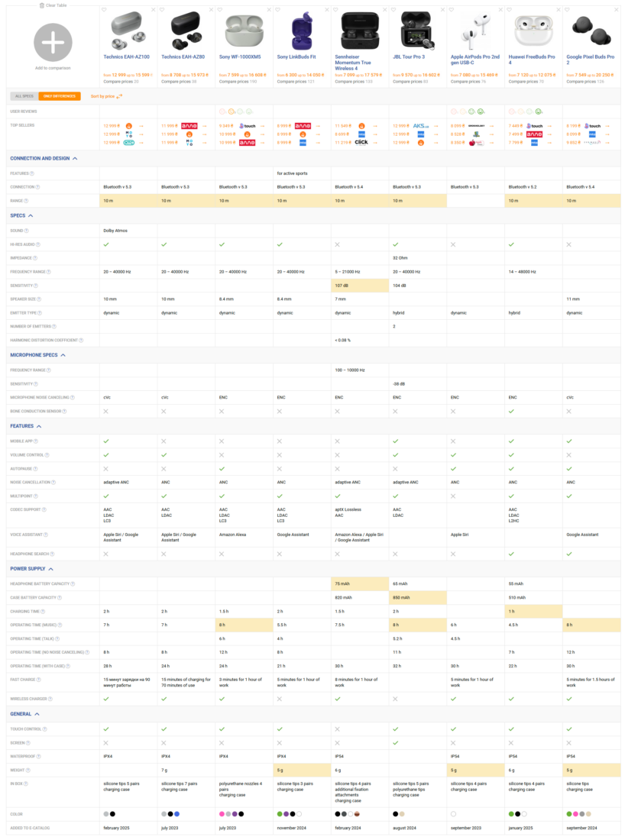638x840 pixels.
Task: Collapse the Specs section
Action: tap(31, 216)
